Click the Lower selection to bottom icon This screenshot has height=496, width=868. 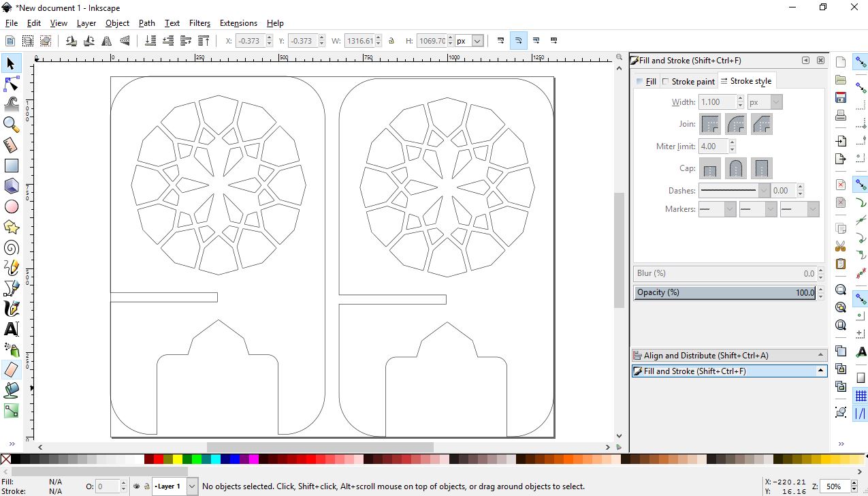[150, 41]
